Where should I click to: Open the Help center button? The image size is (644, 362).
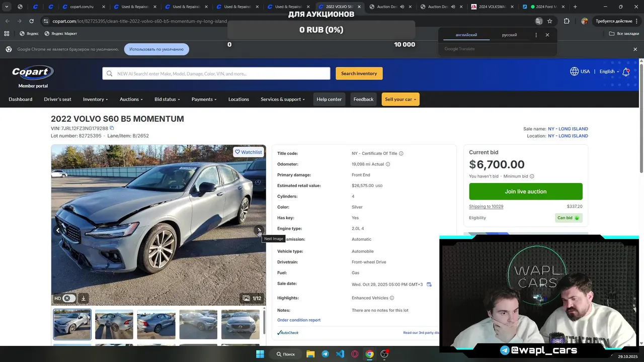click(x=329, y=99)
